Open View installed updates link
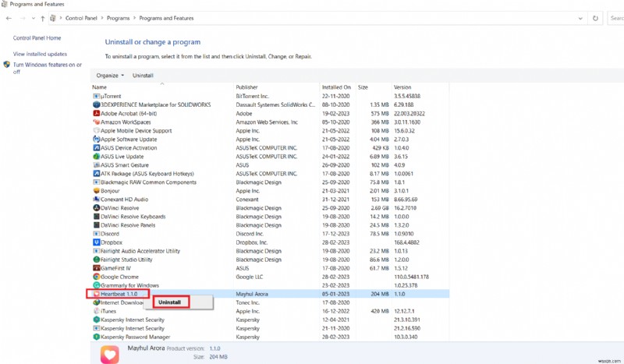 40,54
